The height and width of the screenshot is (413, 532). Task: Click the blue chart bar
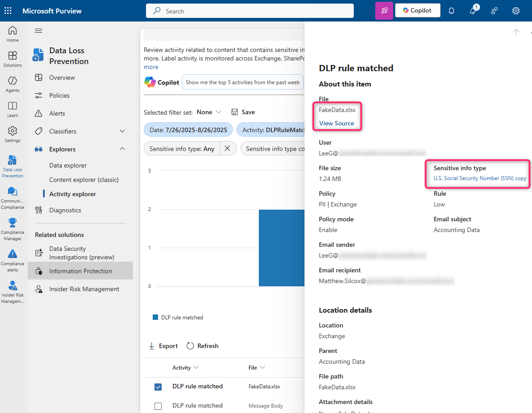tap(282, 248)
